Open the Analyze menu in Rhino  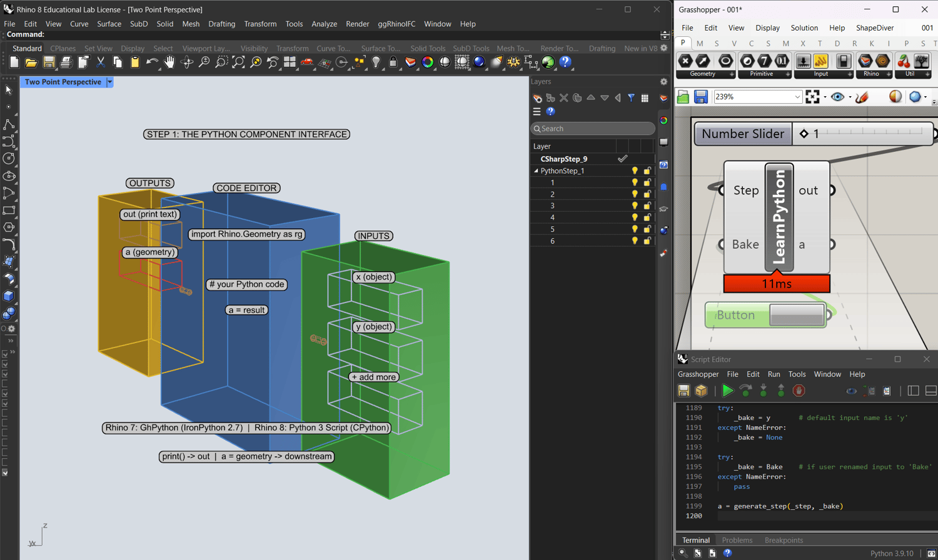(324, 24)
